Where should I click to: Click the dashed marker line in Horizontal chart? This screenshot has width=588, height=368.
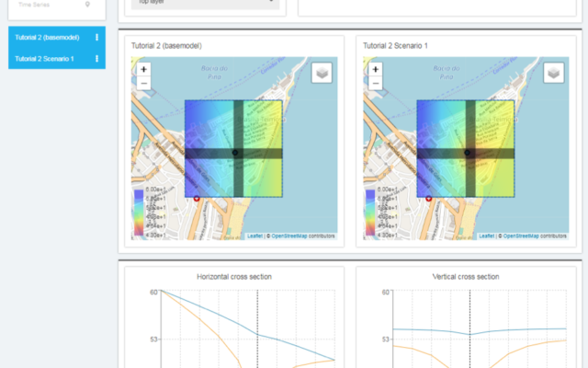pos(257,329)
